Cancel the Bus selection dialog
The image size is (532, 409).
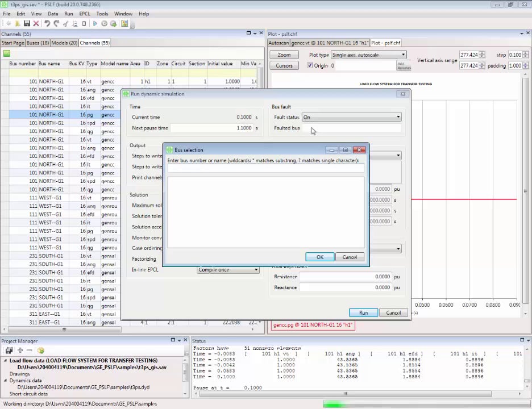pos(350,257)
